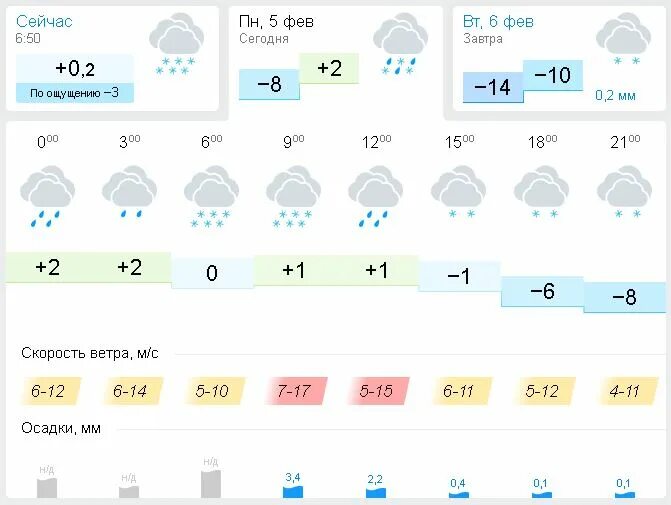Click the 0,2 мм precipitation text for tomorrow
Image resolution: width=671 pixels, height=505 pixels.
click(x=615, y=95)
